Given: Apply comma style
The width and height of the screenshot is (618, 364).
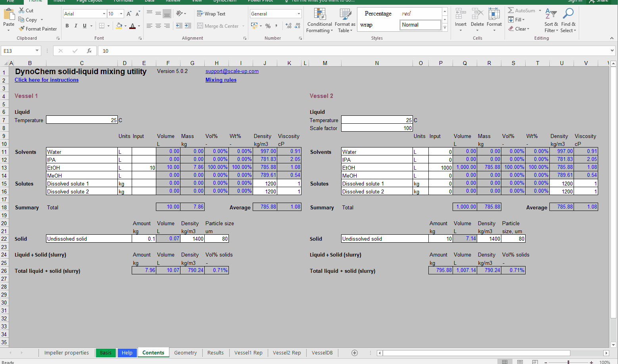Looking at the screenshot, I should tap(276, 26).
